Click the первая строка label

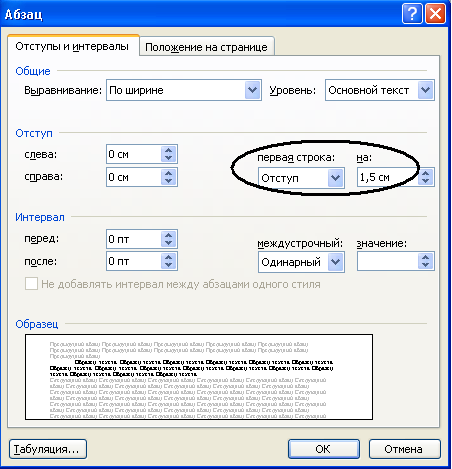click(x=296, y=157)
